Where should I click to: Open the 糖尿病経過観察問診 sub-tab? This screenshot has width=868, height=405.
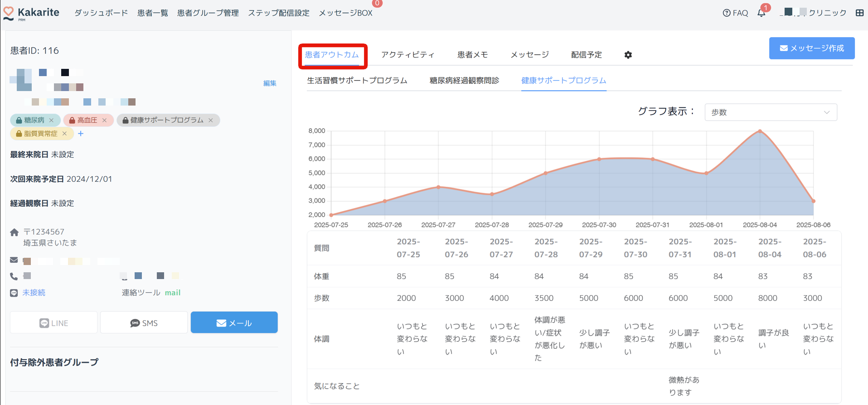[464, 81]
